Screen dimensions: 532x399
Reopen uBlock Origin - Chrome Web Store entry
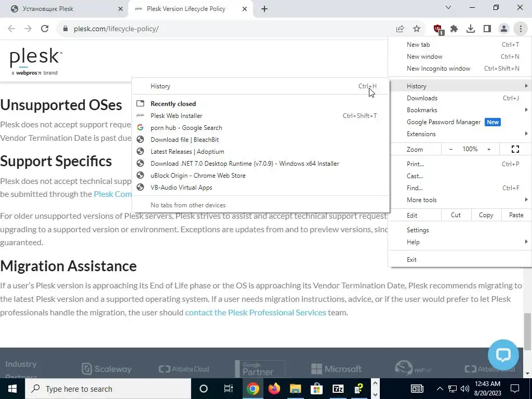(x=261, y=176)
